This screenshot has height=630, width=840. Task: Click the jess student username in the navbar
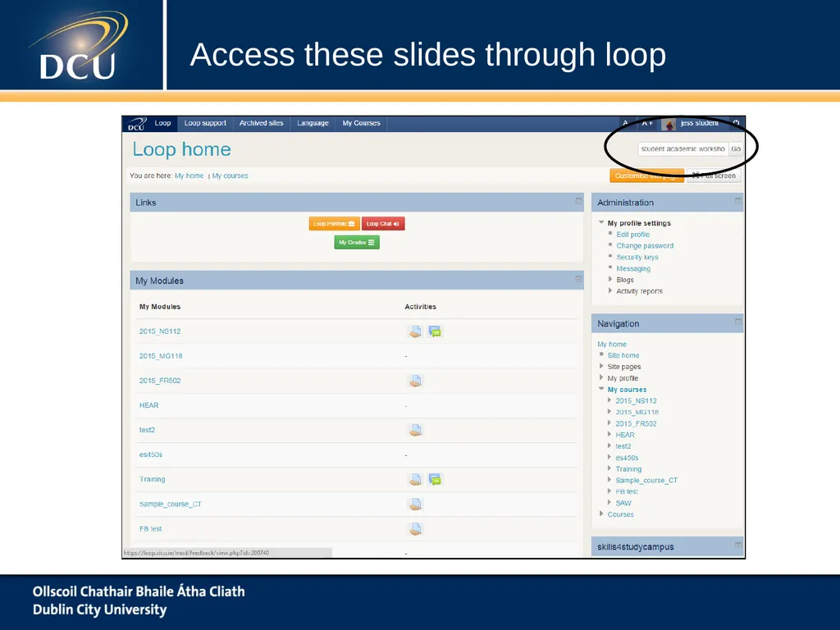click(700, 123)
